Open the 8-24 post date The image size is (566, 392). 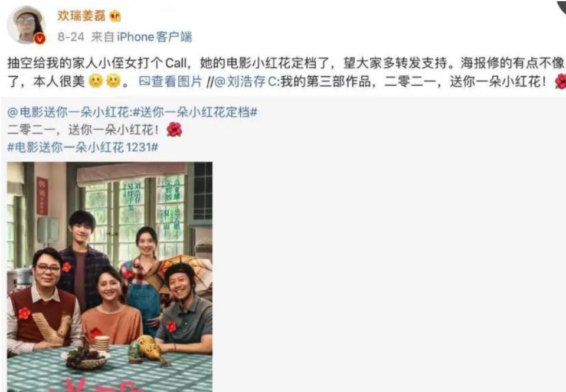pos(71,37)
